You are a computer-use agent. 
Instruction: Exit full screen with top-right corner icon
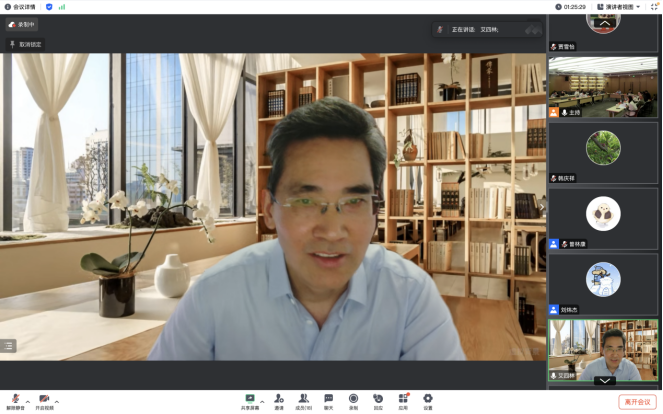655,6
